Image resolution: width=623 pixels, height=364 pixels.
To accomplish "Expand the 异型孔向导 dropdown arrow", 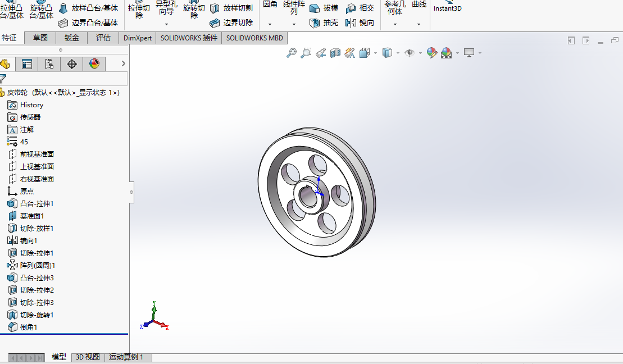I will [x=166, y=24].
